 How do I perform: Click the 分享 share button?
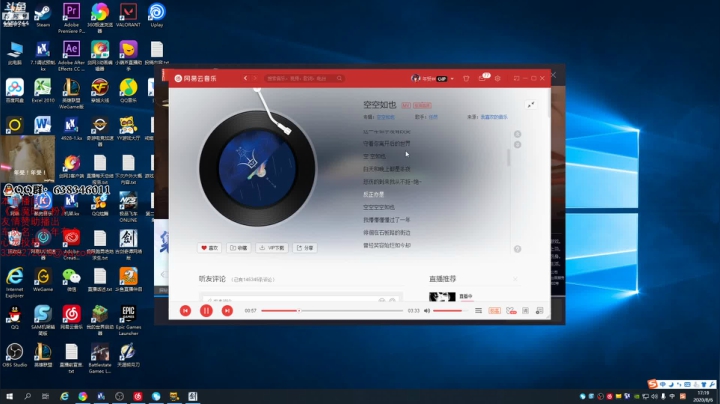pos(305,248)
